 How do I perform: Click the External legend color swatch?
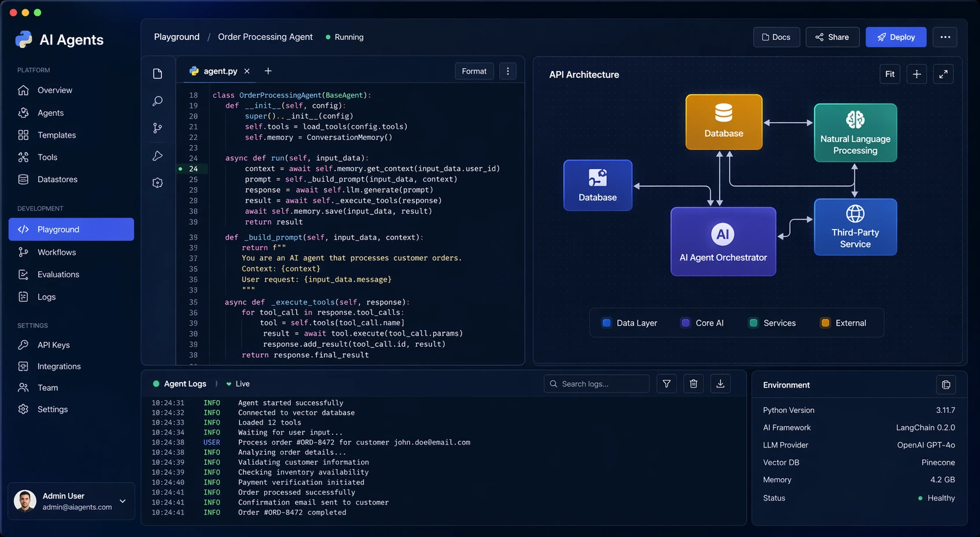[826, 323]
